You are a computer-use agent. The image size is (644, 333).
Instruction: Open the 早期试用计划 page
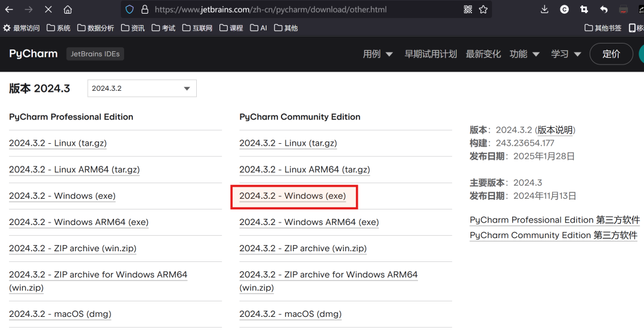click(431, 54)
